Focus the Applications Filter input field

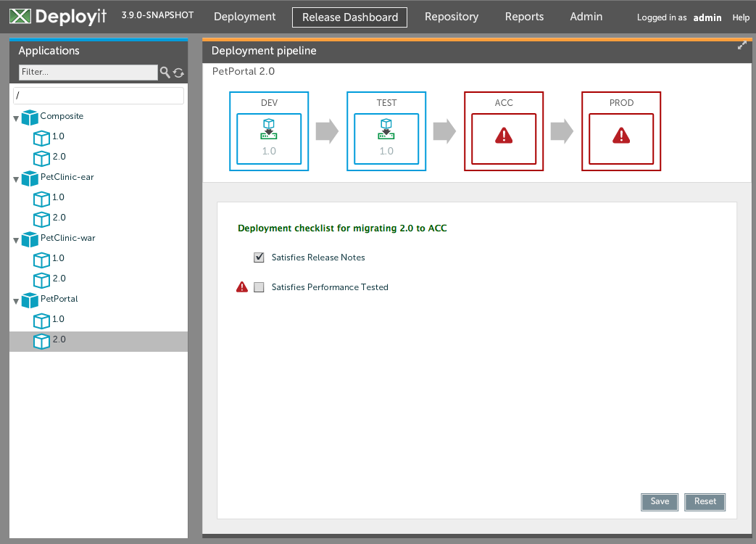point(87,73)
